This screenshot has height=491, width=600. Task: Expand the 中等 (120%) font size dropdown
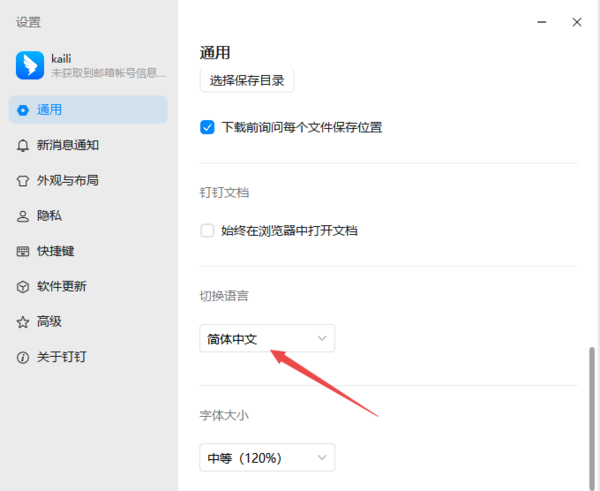[267, 458]
